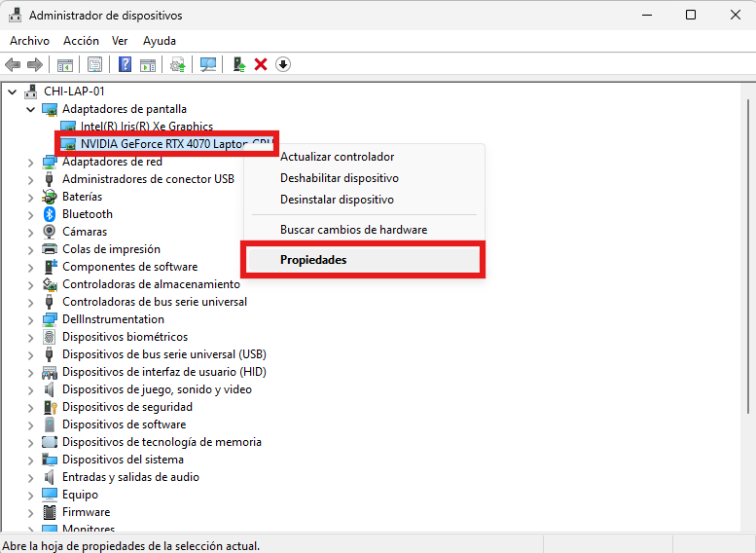Click the scan for hardware changes toolbar icon
Viewport: 756px width, 553px height.
tap(207, 64)
